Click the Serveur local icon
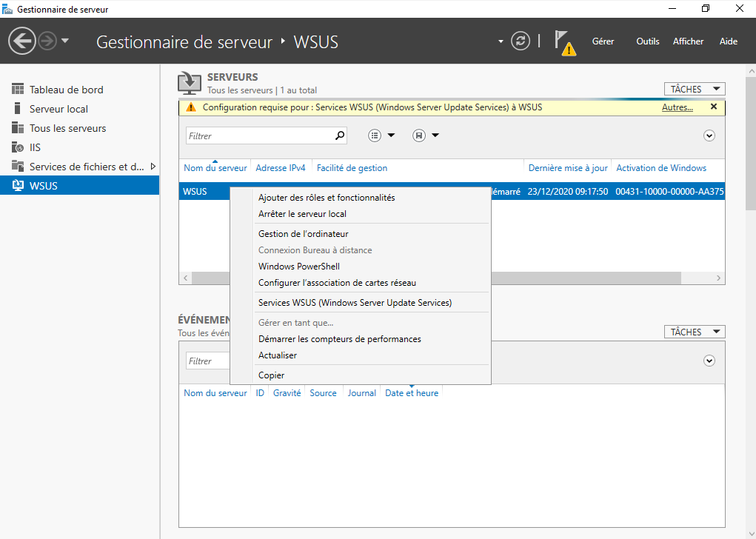 (18, 108)
